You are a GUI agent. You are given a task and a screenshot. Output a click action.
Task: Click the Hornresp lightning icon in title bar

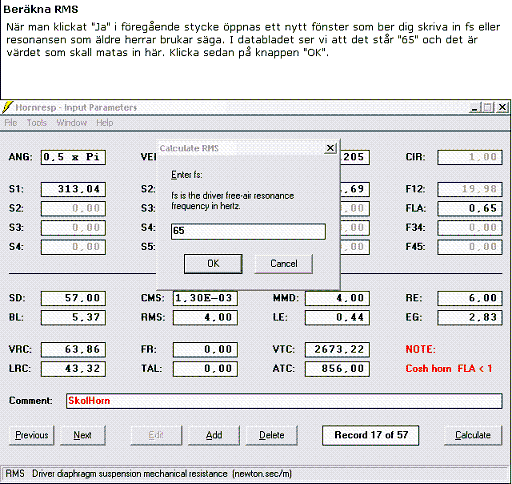(x=7, y=107)
